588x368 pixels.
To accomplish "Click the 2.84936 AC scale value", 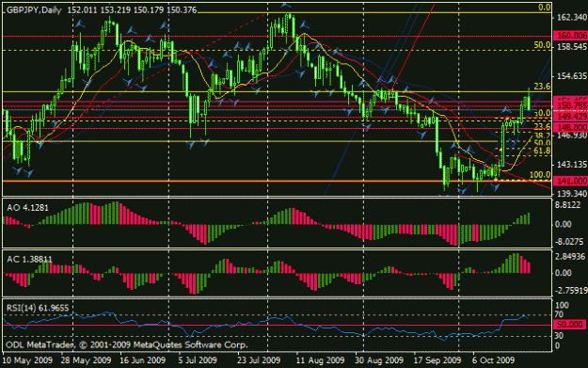I will [570, 257].
